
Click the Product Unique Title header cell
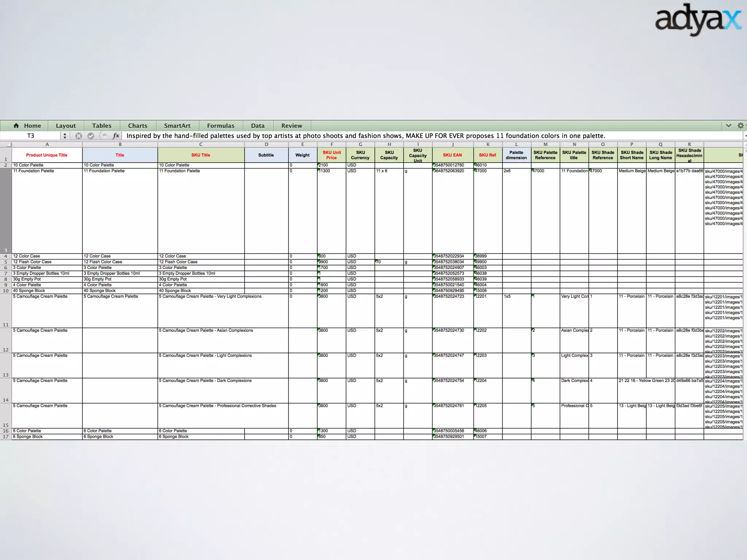click(47, 155)
